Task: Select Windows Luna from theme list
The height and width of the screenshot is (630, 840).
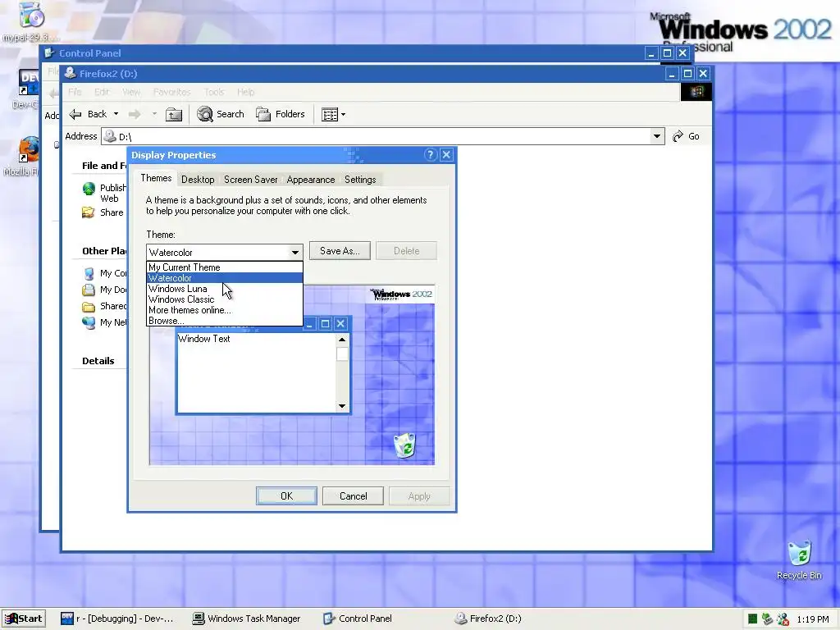Action: [x=225, y=289]
